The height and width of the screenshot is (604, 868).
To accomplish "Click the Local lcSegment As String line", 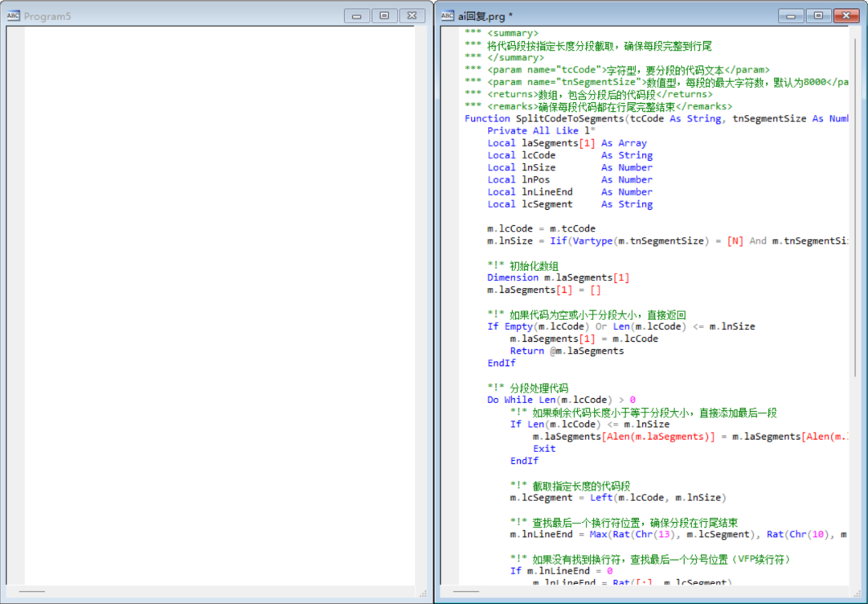I will pyautogui.click(x=570, y=204).
